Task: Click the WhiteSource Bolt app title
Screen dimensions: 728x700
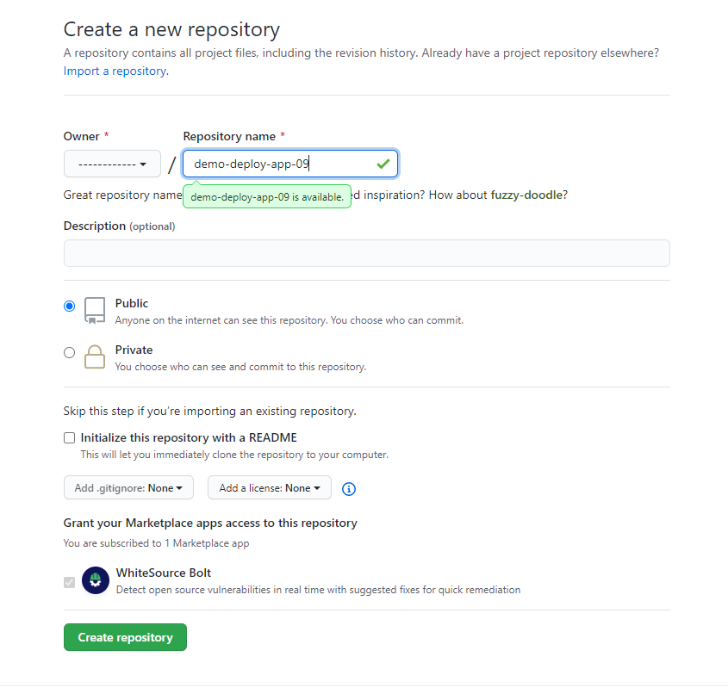Action: [164, 573]
